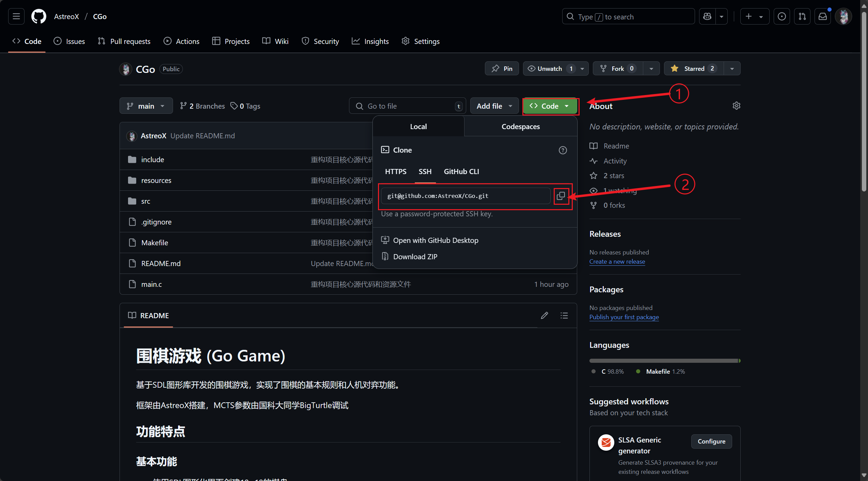Open the Fork options dropdown arrow

(651, 68)
